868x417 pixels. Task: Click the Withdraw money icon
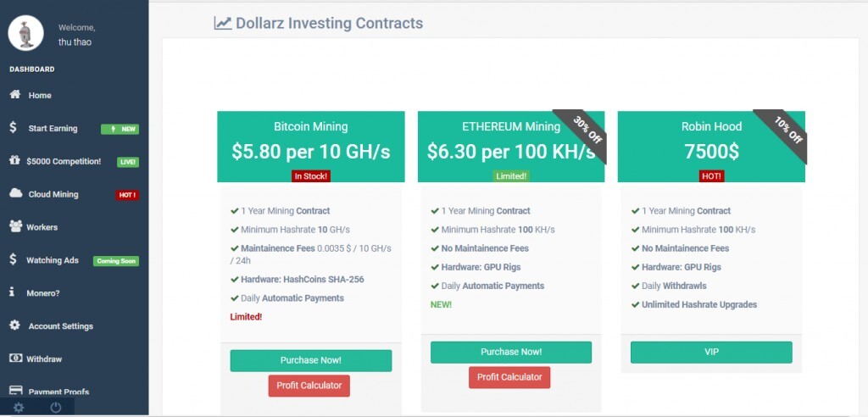[x=15, y=359]
